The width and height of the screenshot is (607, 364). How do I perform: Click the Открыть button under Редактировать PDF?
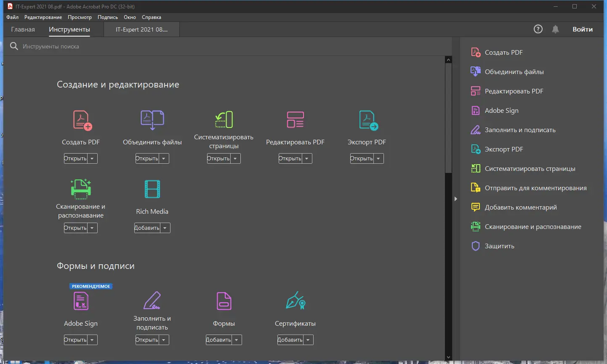[x=290, y=159]
